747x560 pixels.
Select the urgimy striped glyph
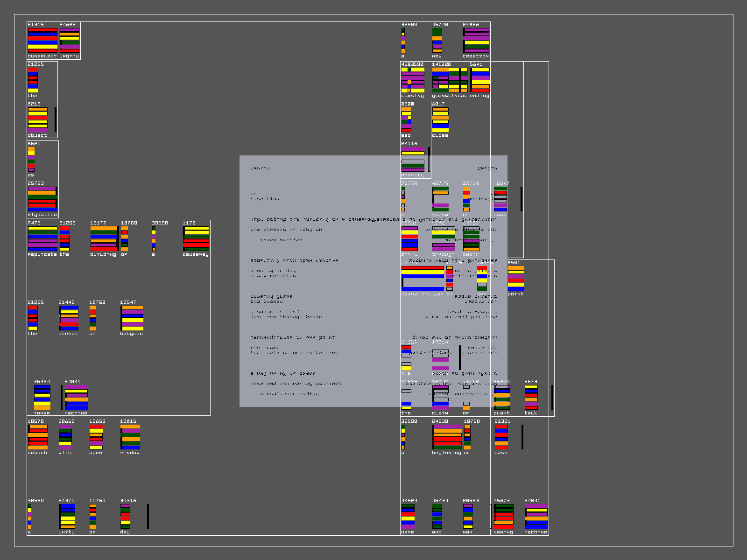tap(70, 40)
